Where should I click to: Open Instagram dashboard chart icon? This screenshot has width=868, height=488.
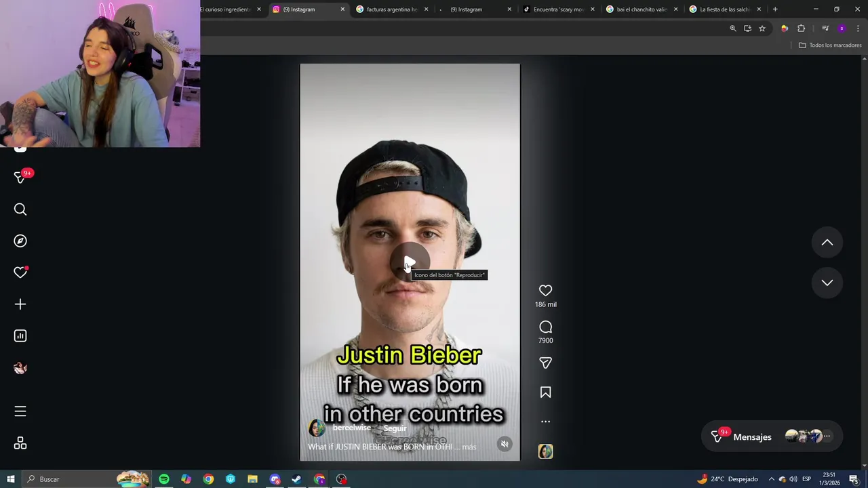tap(20, 336)
